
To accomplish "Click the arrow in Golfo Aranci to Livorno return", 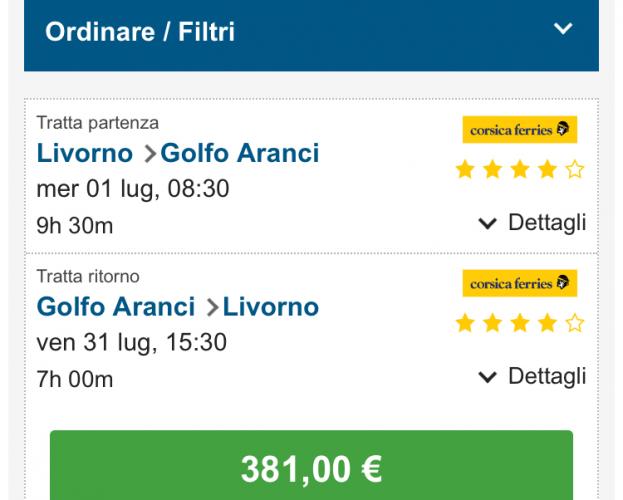I will coord(211,307).
